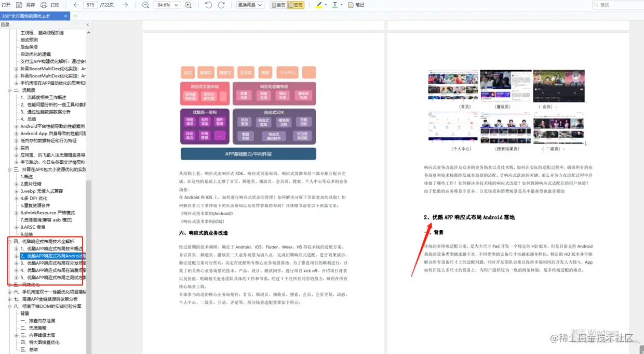This screenshot has height=354, width=644.
Task: Expand the 字节跳动：今日头条 outline node
Action: click(16, 162)
